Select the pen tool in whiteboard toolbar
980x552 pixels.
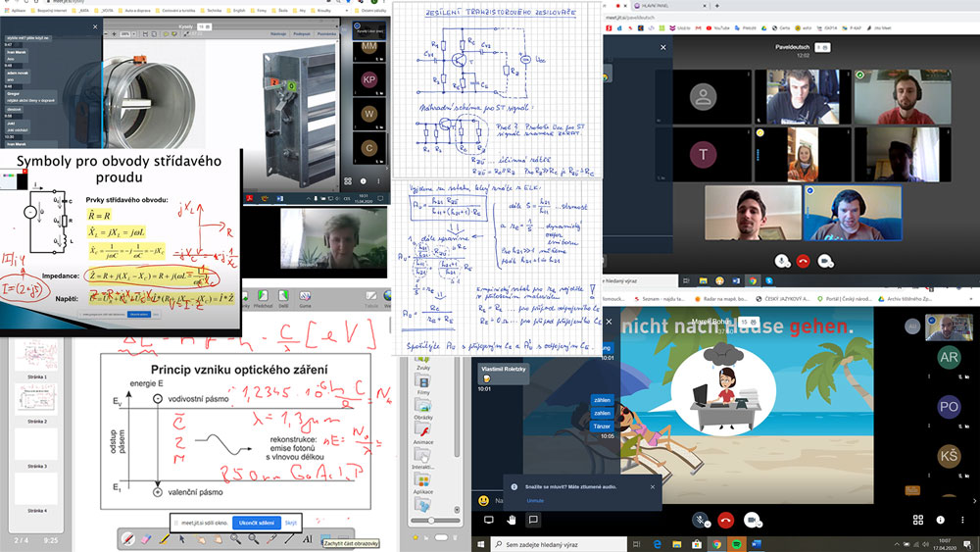pyautogui.click(x=128, y=538)
